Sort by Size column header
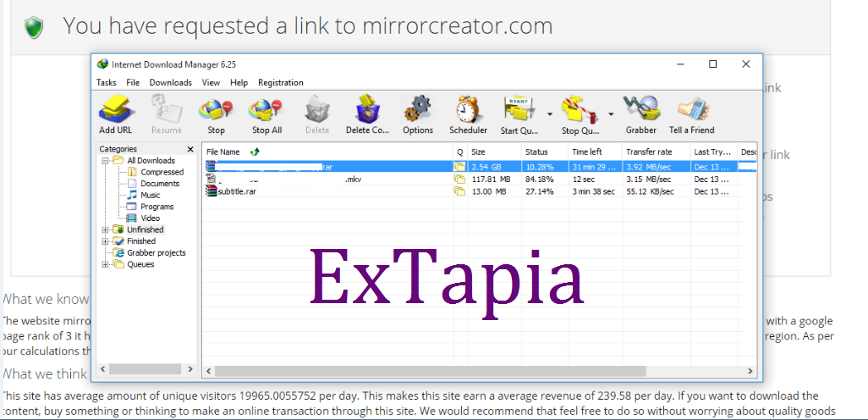 tap(494, 152)
